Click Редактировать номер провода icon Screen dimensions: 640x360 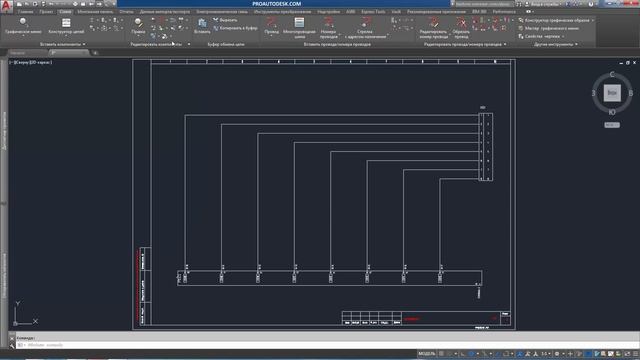coord(433,22)
